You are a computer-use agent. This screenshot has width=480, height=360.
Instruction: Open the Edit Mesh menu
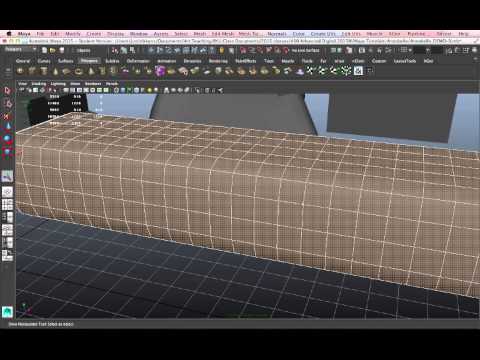223,34
